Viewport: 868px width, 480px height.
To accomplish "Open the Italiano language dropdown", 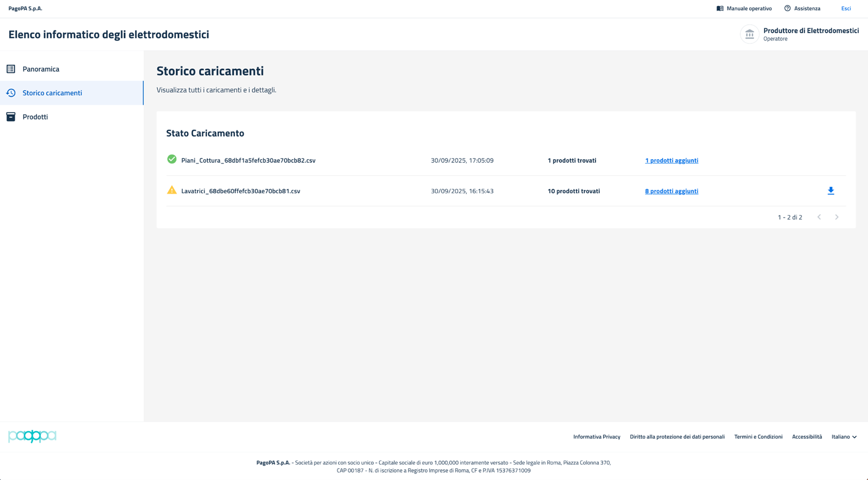I will pos(844,437).
